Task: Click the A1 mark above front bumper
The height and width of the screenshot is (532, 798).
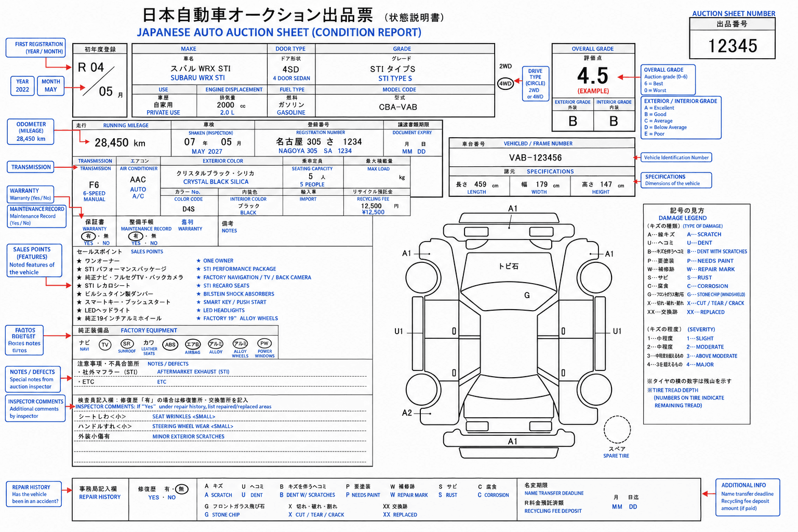Action: coord(513,209)
